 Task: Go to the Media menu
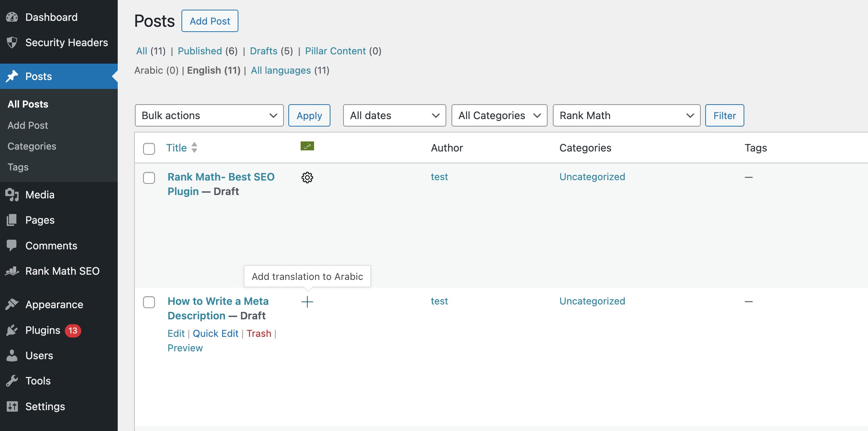pyautogui.click(x=59, y=195)
